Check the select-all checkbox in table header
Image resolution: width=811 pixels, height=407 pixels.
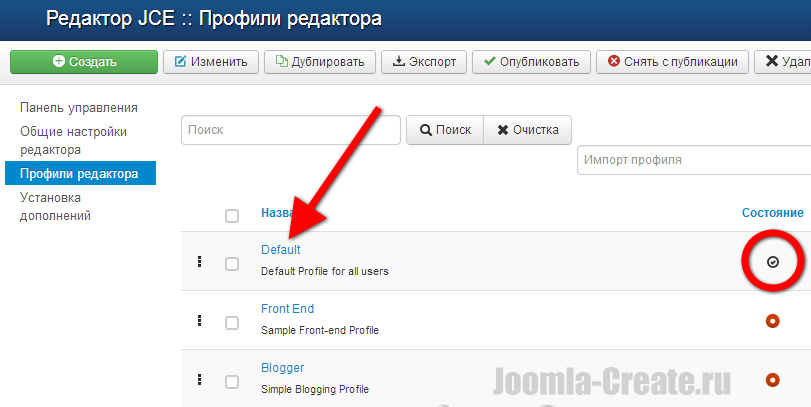[x=232, y=215]
